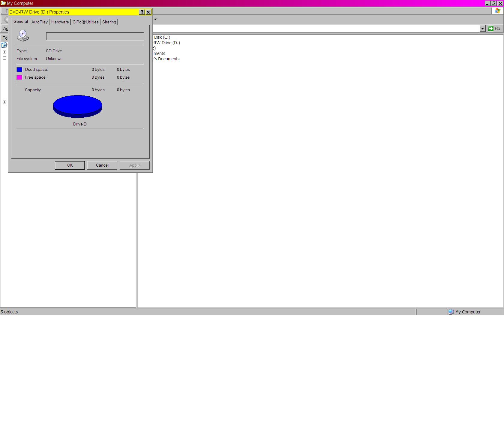The image size is (504, 435).
Task: Click the My Computer title bar icon
Action: click(3, 3)
